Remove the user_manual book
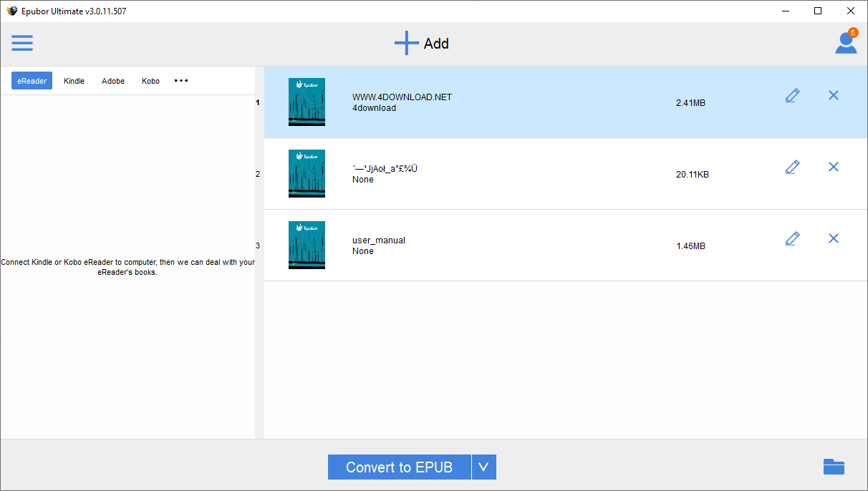This screenshot has width=868, height=491. 834,238
